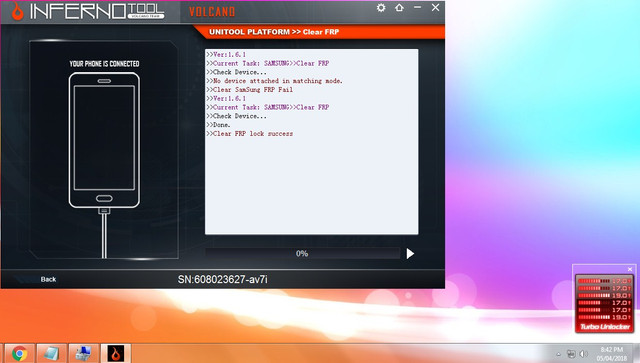Show hidden tray icons arrow
The width and height of the screenshot is (640, 363).
(x=558, y=354)
